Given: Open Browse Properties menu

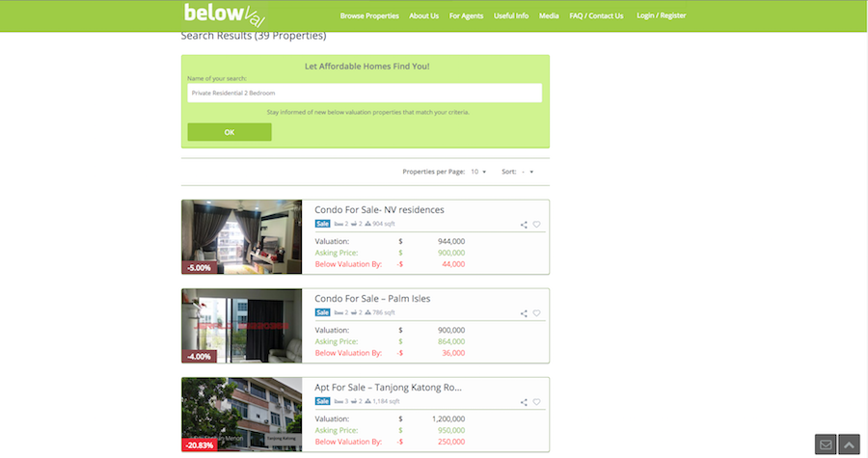Looking at the screenshot, I should point(369,16).
